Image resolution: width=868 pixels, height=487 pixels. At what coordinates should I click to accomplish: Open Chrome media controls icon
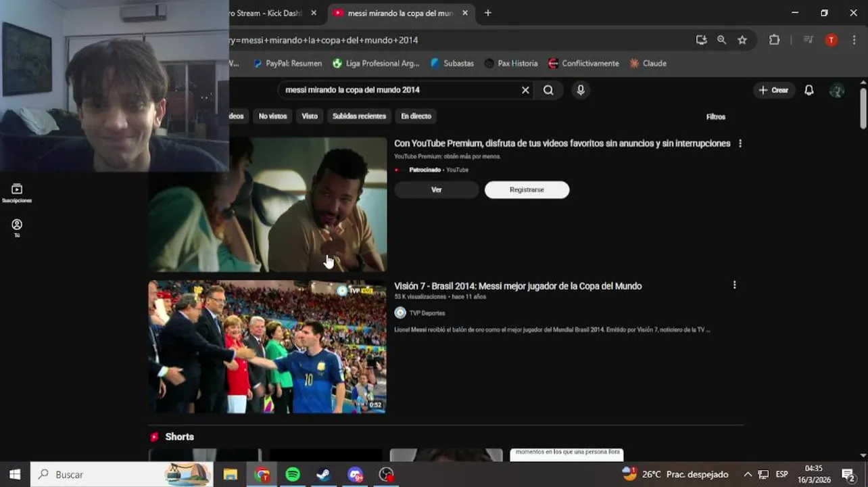[808, 40]
